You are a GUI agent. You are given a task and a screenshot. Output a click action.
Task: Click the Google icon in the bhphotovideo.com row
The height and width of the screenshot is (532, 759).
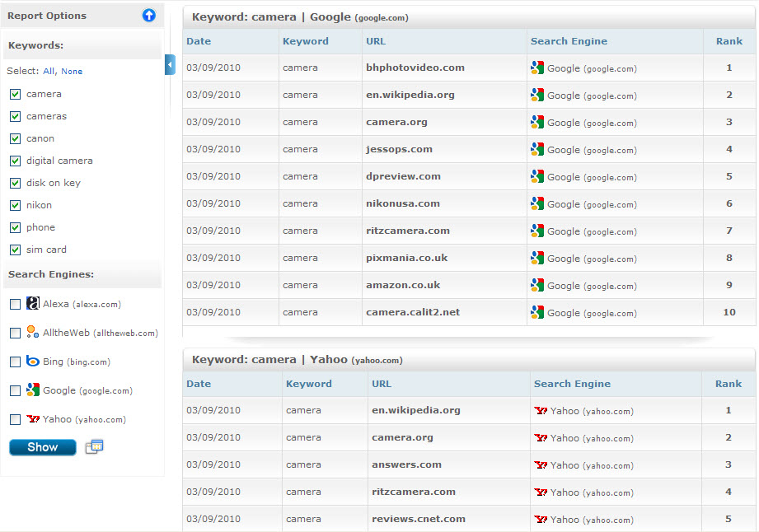pyautogui.click(x=537, y=68)
